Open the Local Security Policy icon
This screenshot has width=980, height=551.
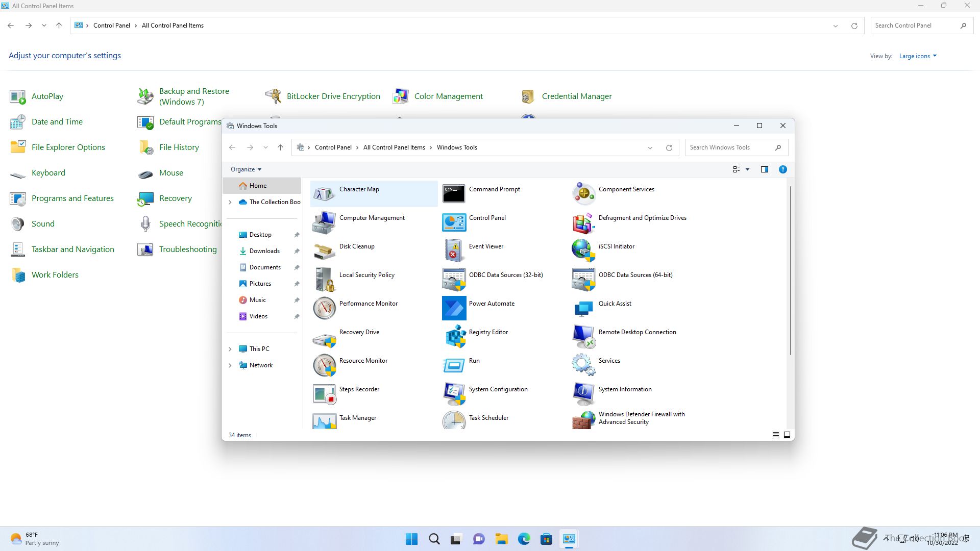[324, 280]
